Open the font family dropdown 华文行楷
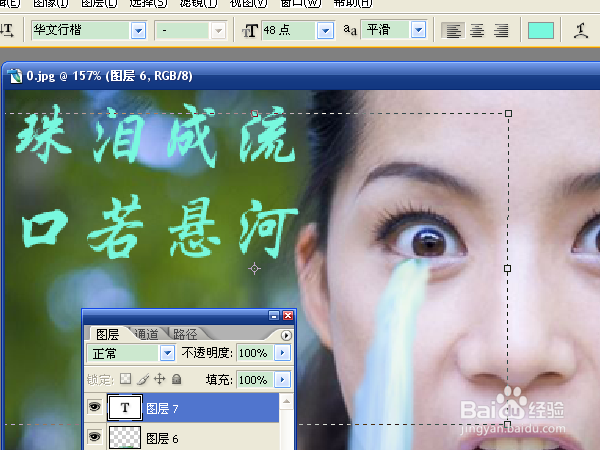The image size is (600, 450). [138, 30]
